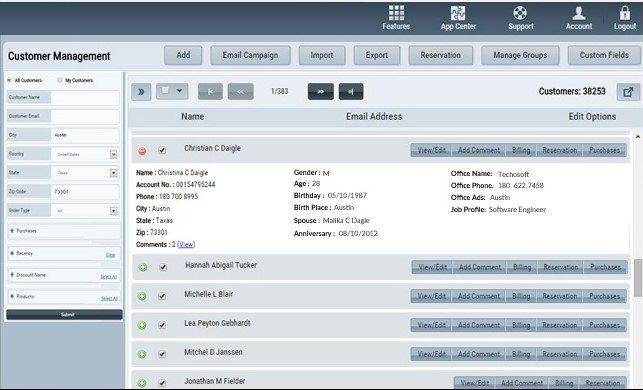The height and width of the screenshot is (390, 643).
Task: Submit the customer filter form
Action: (64, 315)
